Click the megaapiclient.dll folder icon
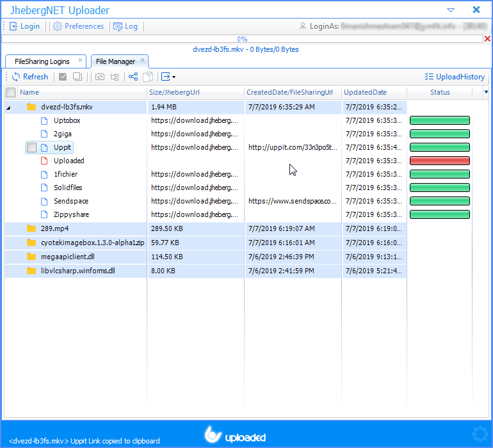This screenshot has height=448, width=493. (31, 257)
